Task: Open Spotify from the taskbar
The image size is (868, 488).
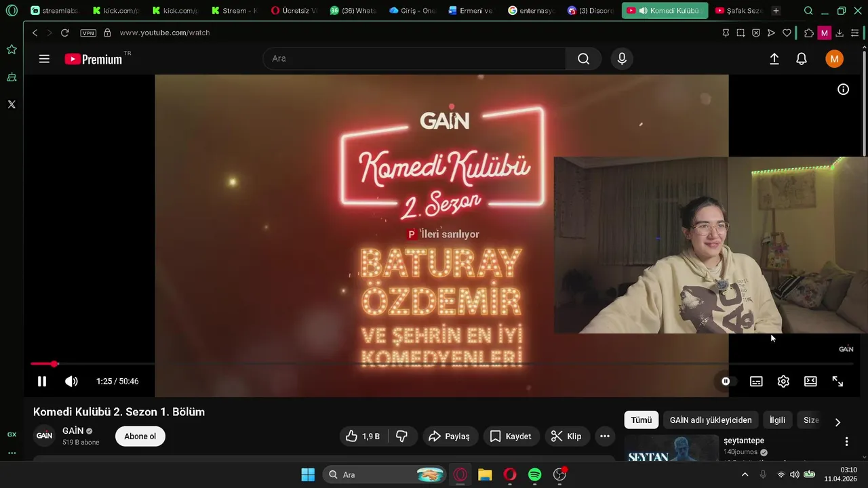Action: click(535, 474)
